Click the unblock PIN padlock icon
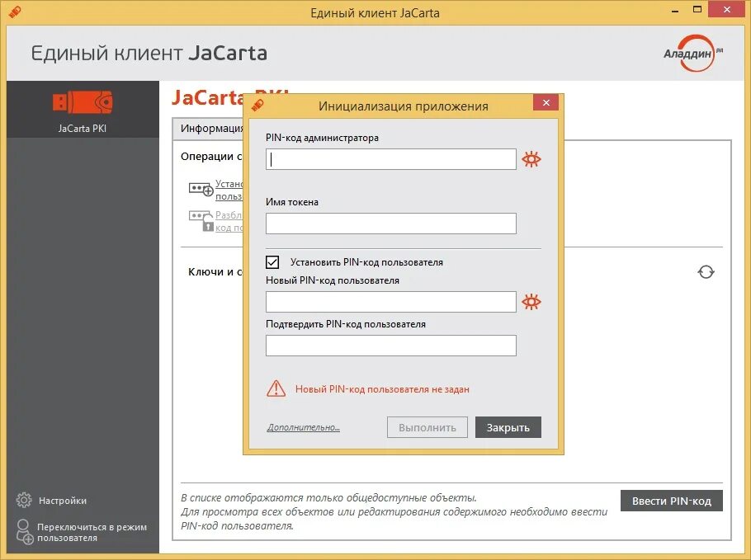751x560 pixels. click(201, 221)
